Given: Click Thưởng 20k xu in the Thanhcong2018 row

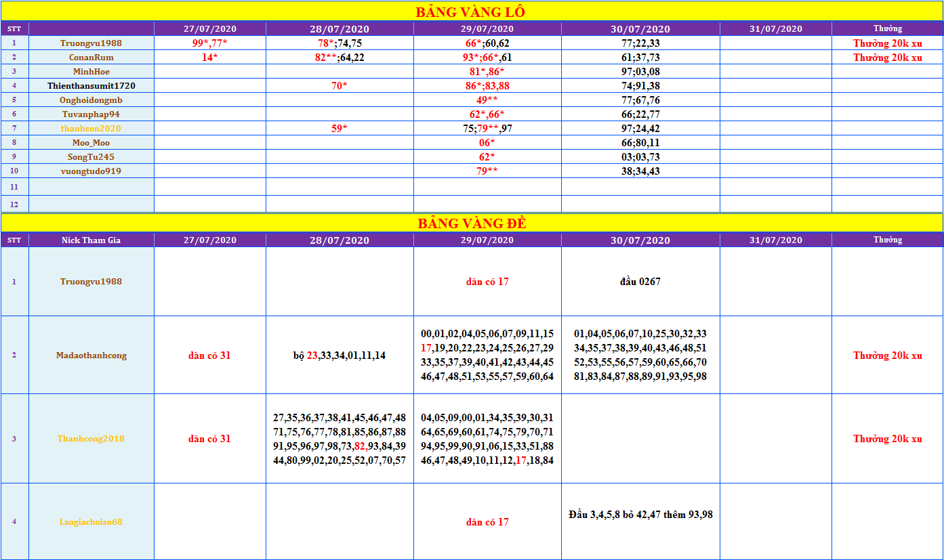Looking at the screenshot, I should tap(887, 438).
